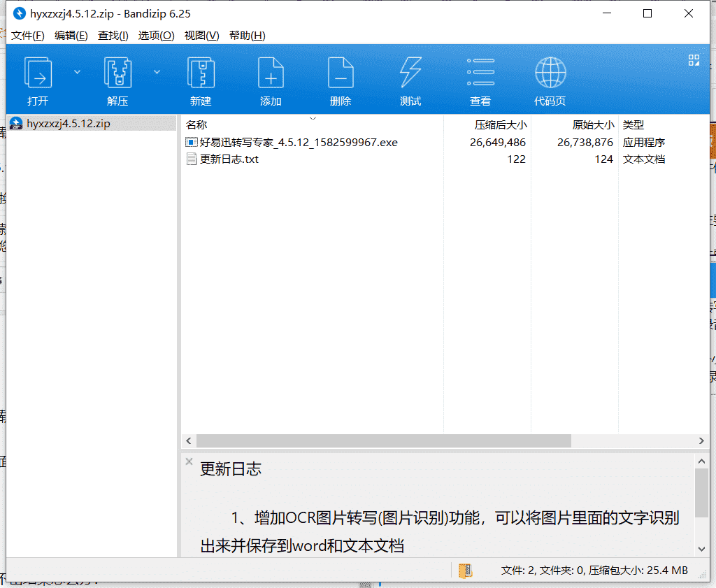The image size is (716, 588).
Task: Select the 好易迅转写专家 exe file row
Action: [445, 143]
